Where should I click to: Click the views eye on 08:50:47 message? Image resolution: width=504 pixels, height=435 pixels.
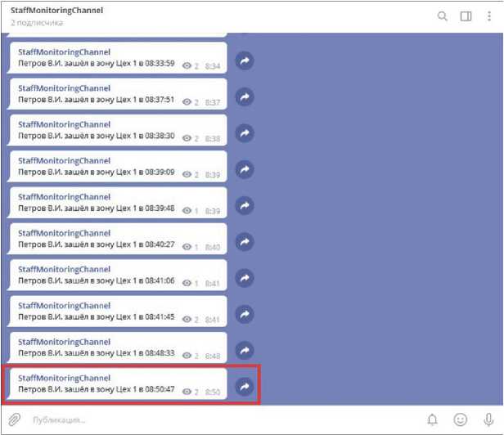[x=187, y=392]
